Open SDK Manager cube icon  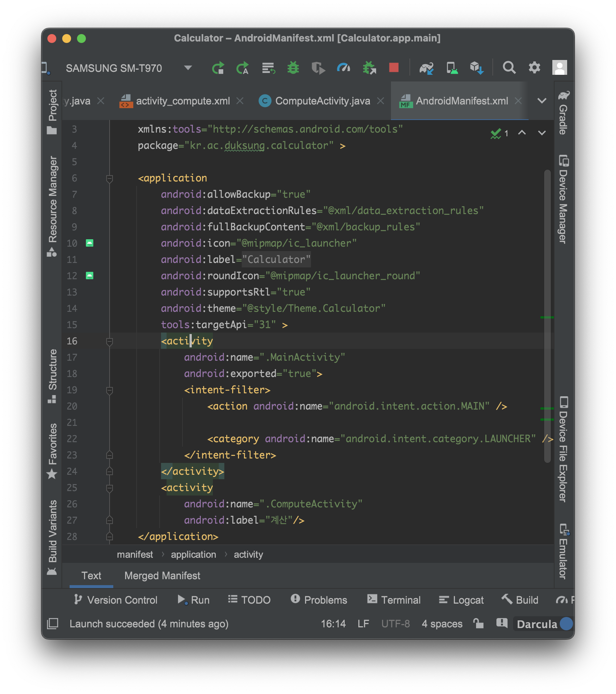coord(477,68)
